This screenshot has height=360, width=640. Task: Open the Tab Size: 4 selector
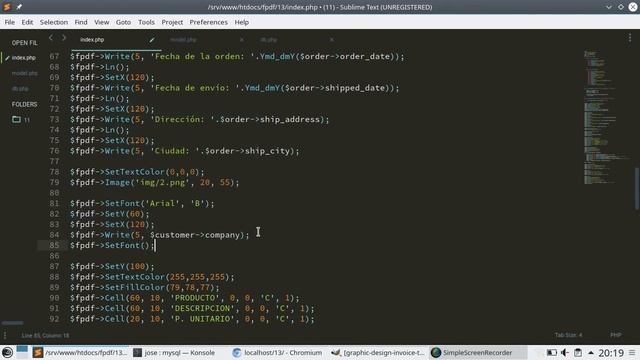[568, 335]
